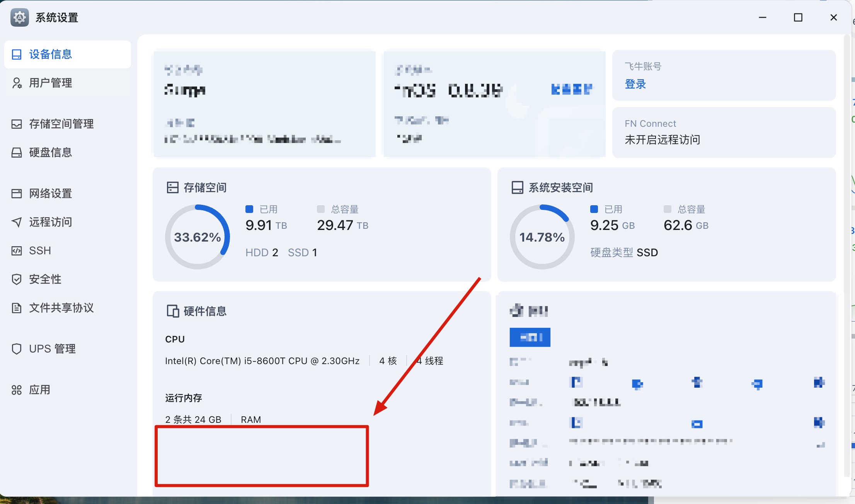Click the 4 核 core count
Screen dimensions: 855x504
(388, 361)
